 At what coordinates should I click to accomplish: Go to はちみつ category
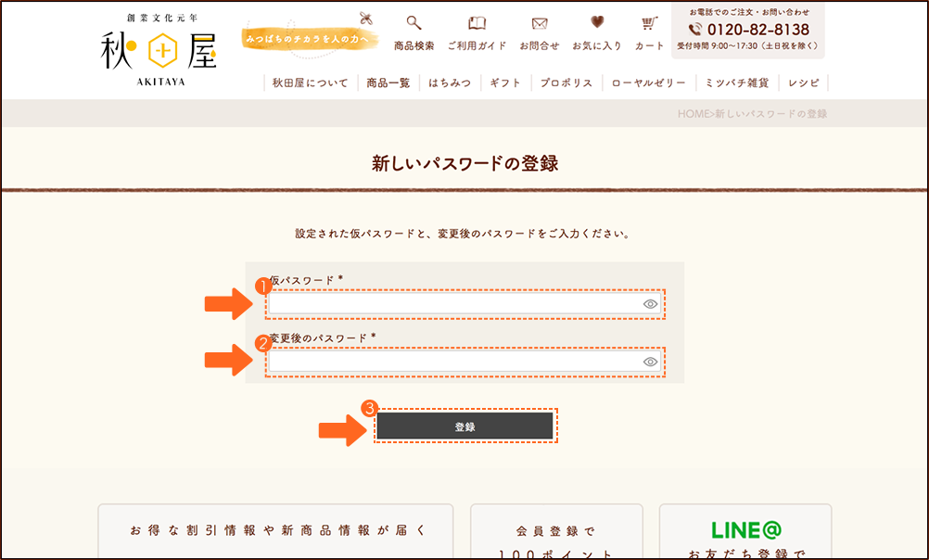pos(450,83)
